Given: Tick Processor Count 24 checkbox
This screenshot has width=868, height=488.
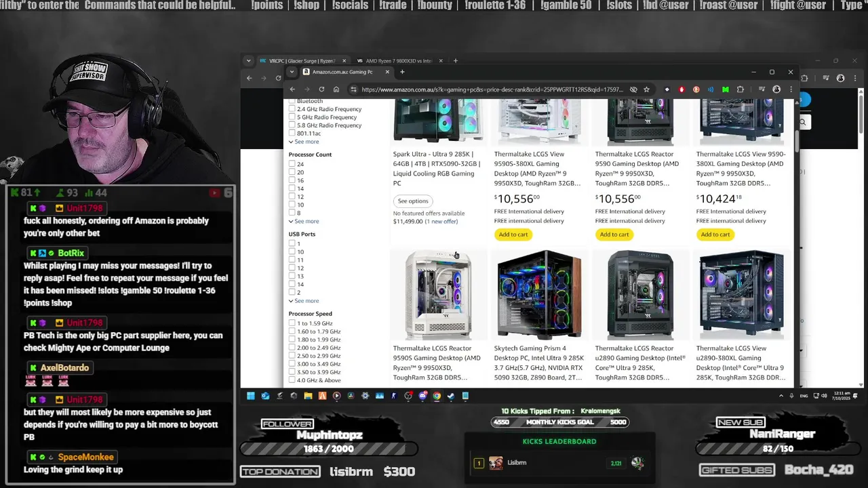Looking at the screenshot, I should pos(292,164).
